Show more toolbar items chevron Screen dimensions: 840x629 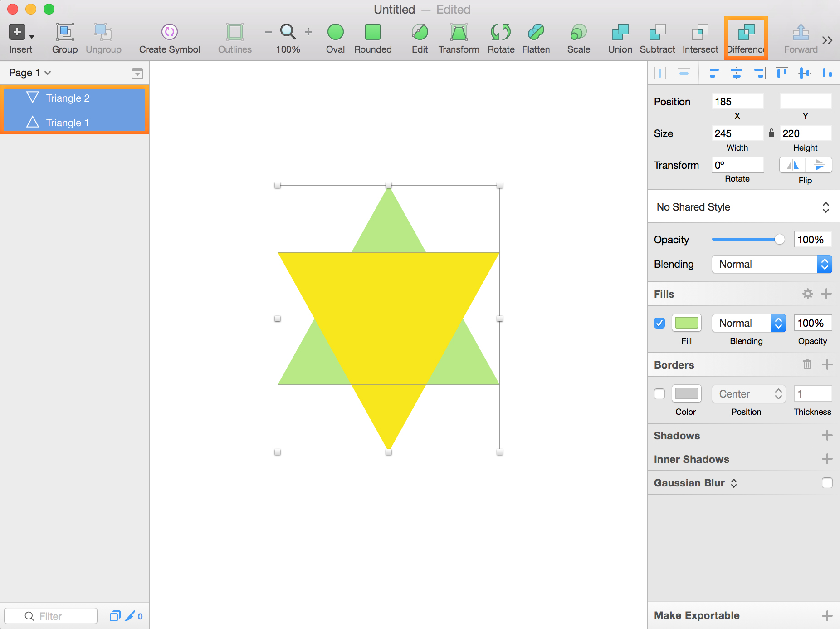tap(827, 40)
